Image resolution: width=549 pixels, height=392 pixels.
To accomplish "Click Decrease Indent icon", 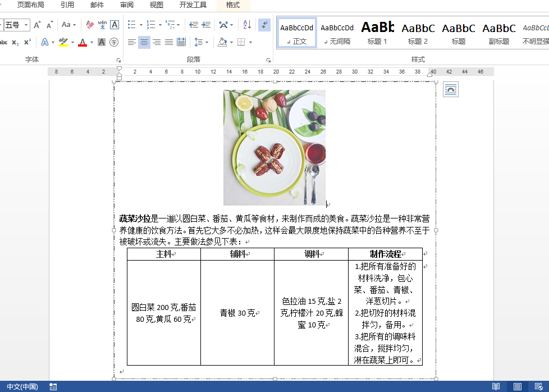I will pos(194,25).
